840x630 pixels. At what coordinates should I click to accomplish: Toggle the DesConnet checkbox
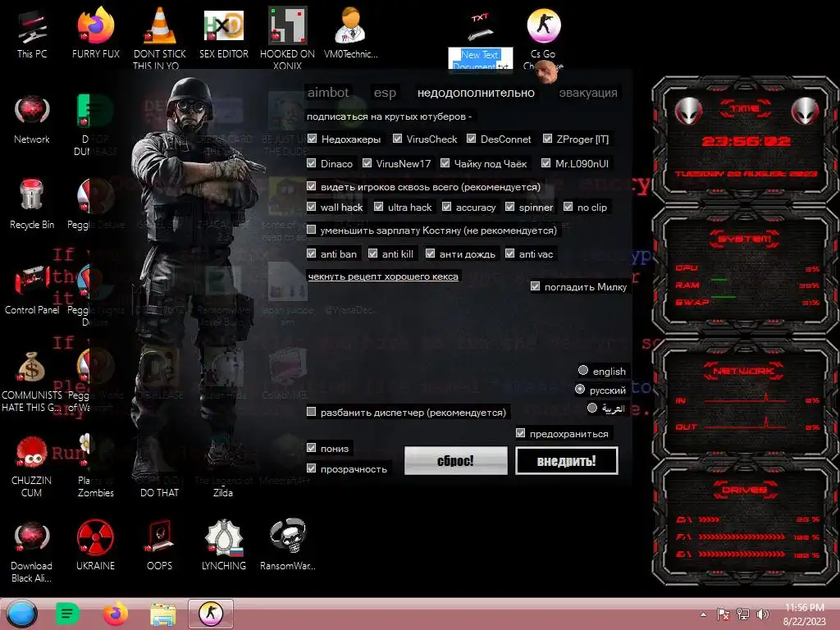click(471, 139)
